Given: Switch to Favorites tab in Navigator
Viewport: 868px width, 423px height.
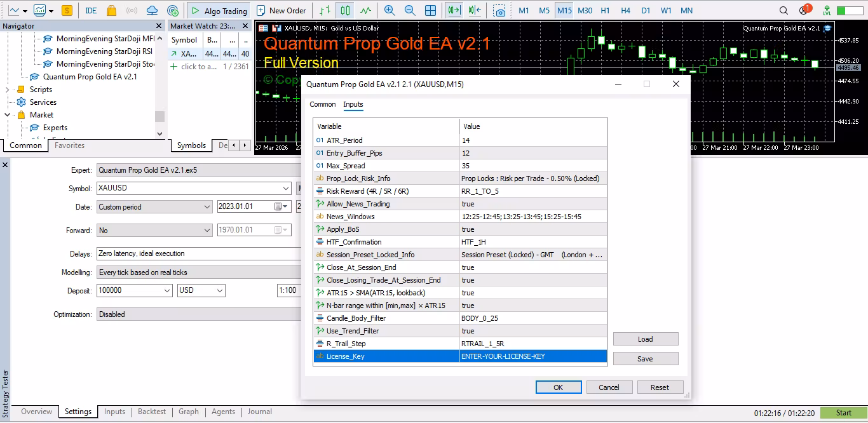Looking at the screenshot, I should (69, 145).
